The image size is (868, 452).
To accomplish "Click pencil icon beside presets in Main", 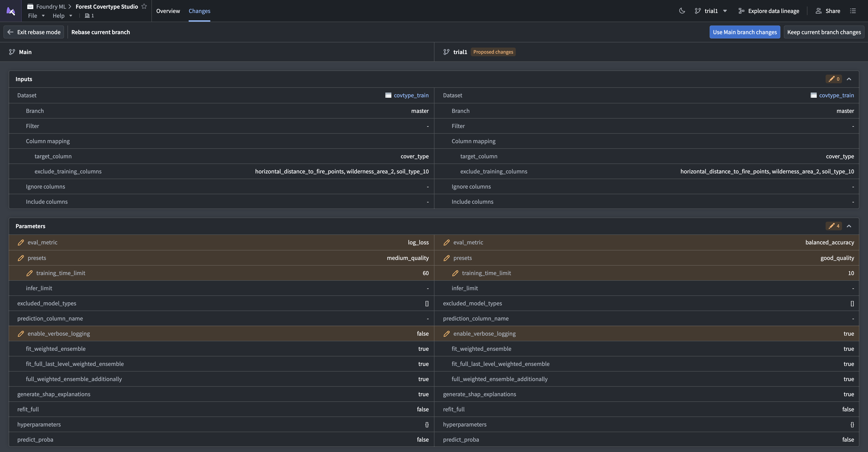I will (x=21, y=258).
